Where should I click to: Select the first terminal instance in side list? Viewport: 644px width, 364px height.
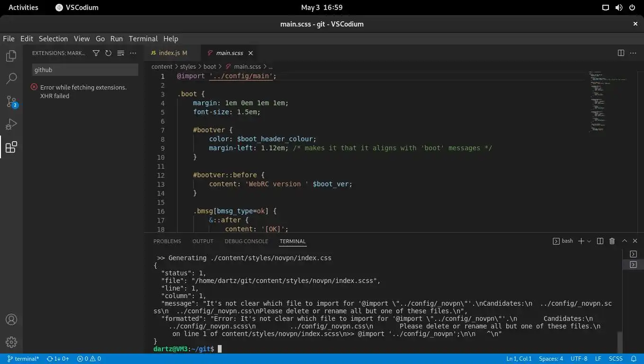point(633,254)
